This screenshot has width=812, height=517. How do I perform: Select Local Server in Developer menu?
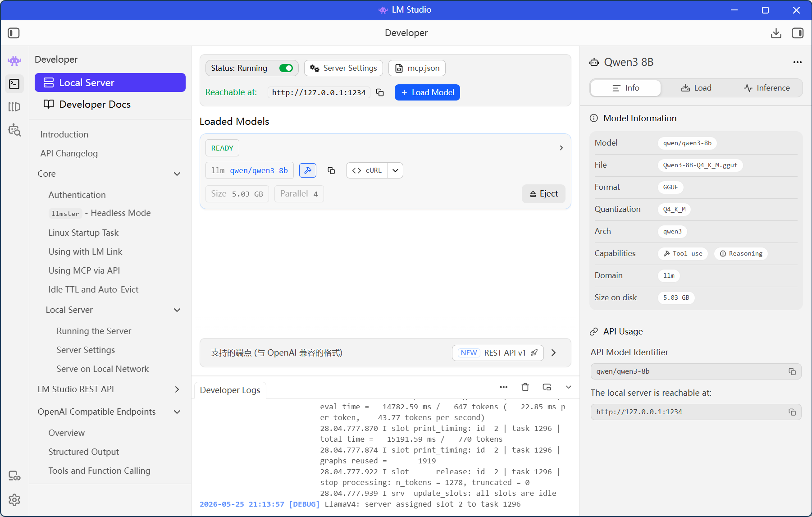point(110,82)
